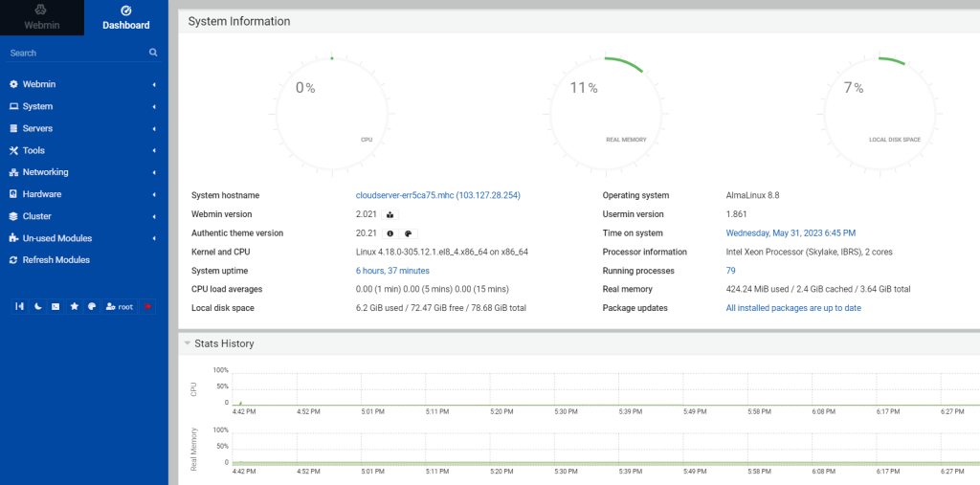Click the icon next to Webmin version 2.021
This screenshot has width=980, height=485.
pyautogui.click(x=390, y=214)
